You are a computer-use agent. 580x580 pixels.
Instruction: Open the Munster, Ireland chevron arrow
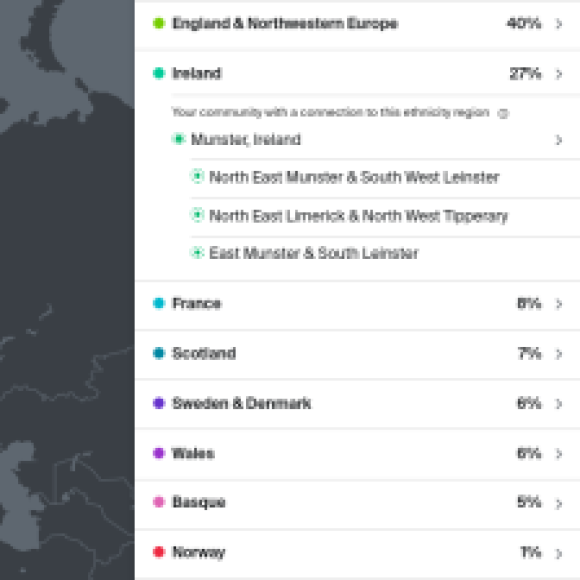click(559, 140)
